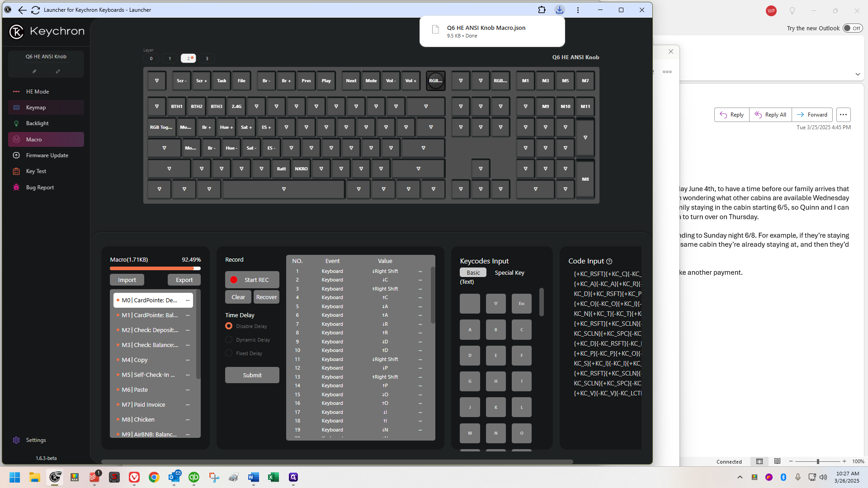
Task: Click the left pencil edit icon under Q6 HE ANSI Knob
Action: click(34, 71)
